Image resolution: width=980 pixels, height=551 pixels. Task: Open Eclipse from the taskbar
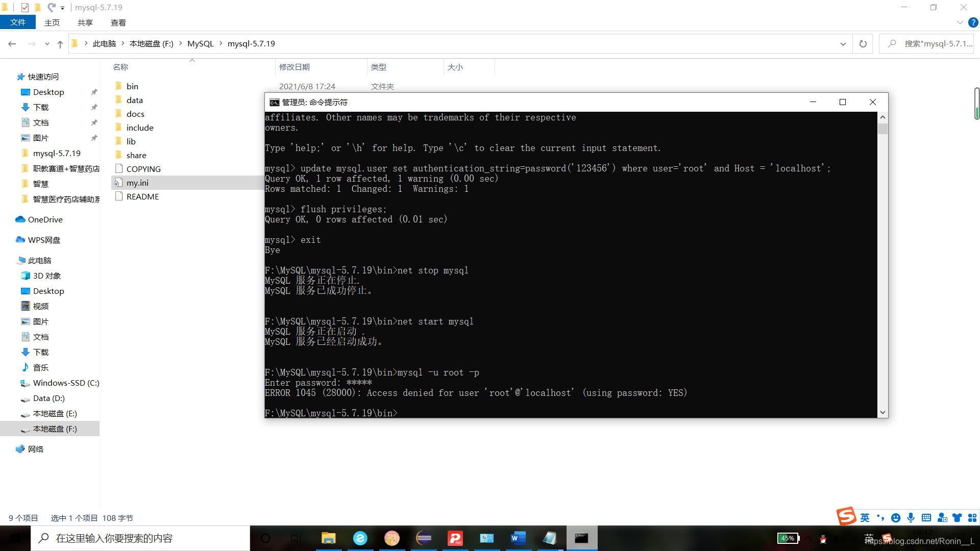pos(424,538)
